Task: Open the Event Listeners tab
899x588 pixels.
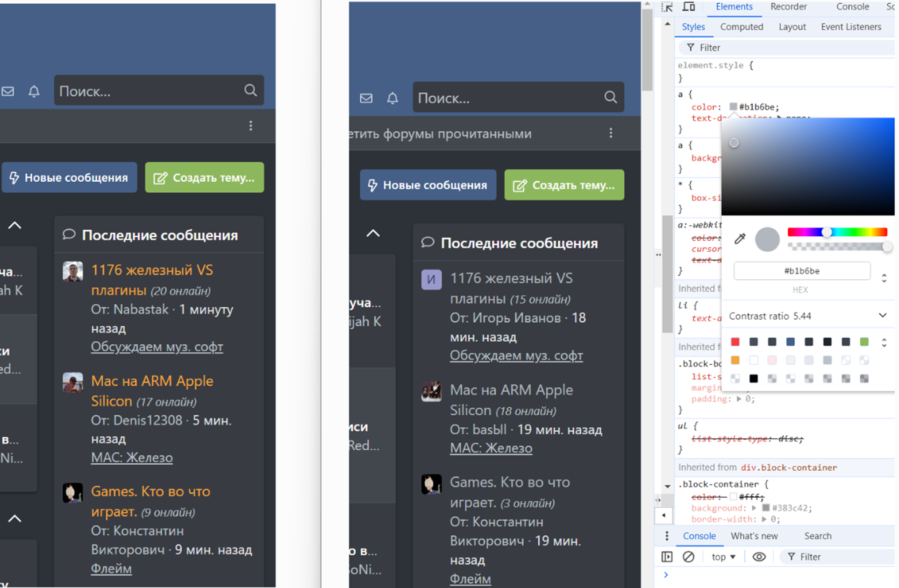Action: tap(851, 27)
